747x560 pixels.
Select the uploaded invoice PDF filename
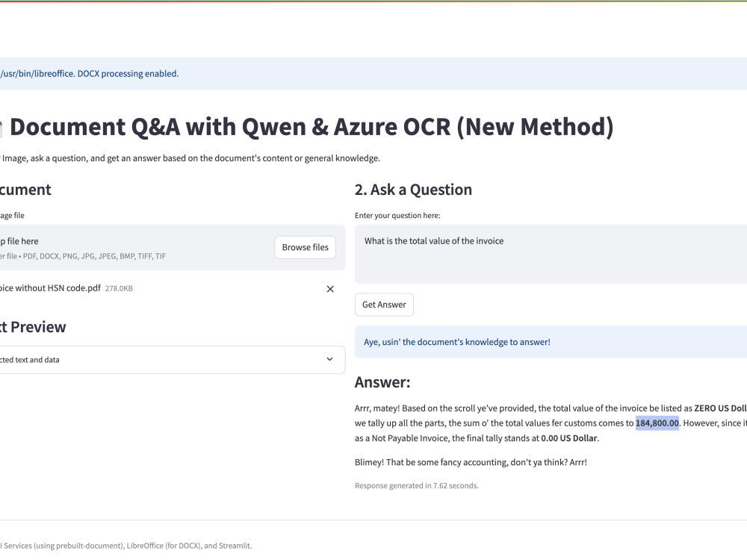[x=50, y=288]
